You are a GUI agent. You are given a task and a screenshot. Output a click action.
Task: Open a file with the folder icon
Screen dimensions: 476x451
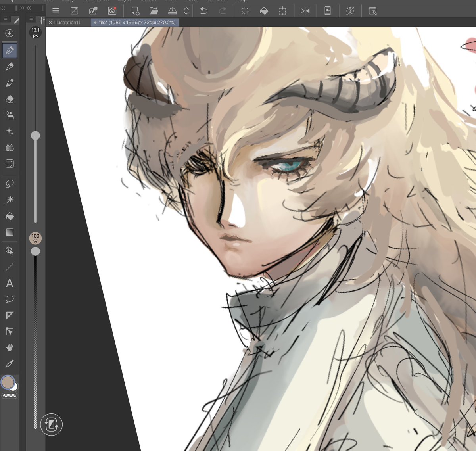coord(154,11)
